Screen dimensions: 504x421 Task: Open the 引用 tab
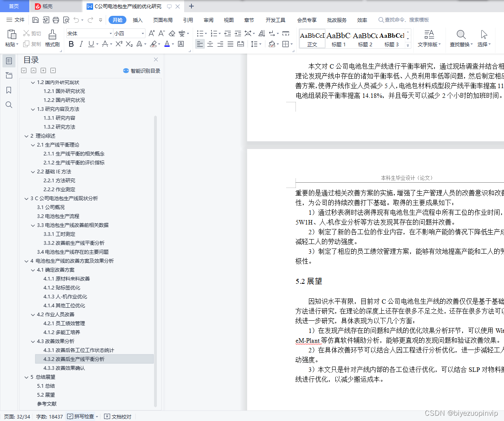[x=188, y=20]
